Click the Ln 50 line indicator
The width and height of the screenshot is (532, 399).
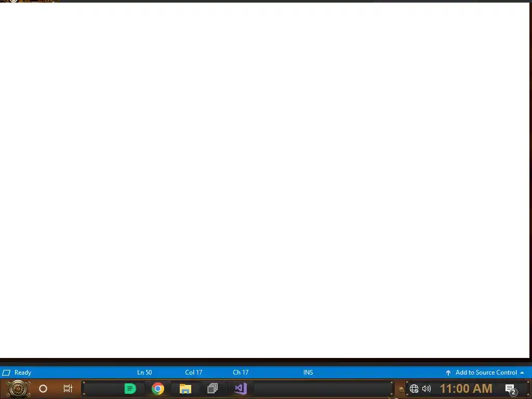click(144, 373)
